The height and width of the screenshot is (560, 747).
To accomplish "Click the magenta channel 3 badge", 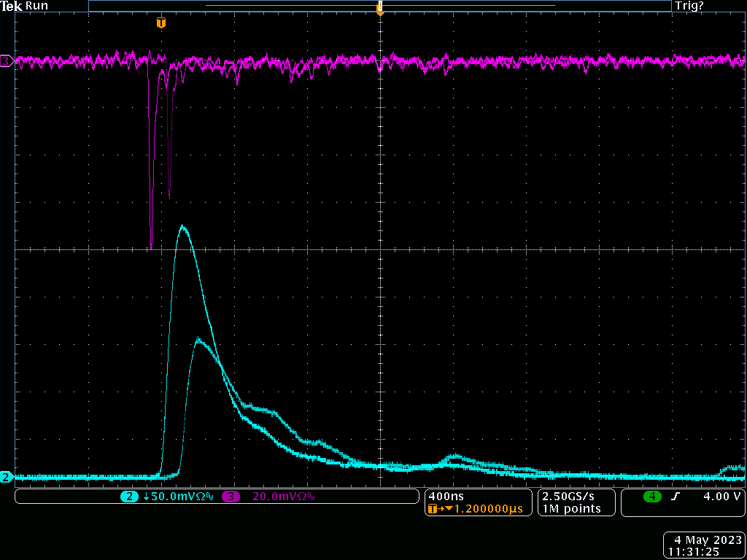I will coord(231,497).
